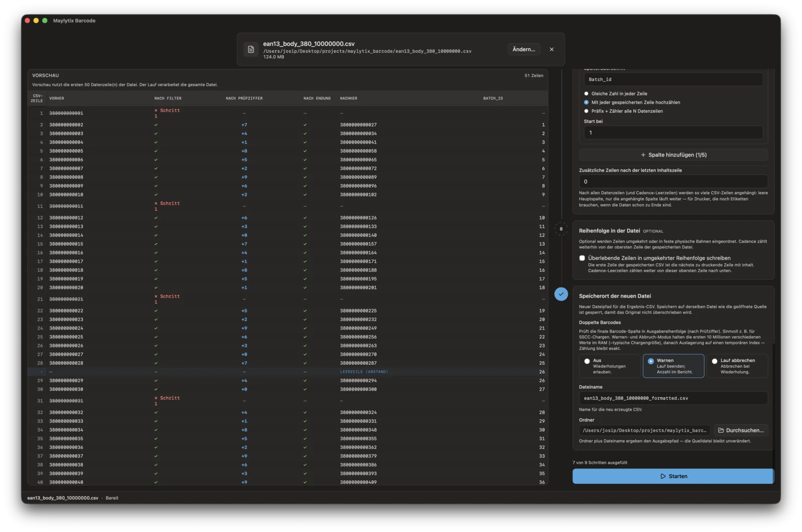Screen dimensions: 802x532
Task: Remove the loaded file with the X icon
Action: tap(551, 49)
